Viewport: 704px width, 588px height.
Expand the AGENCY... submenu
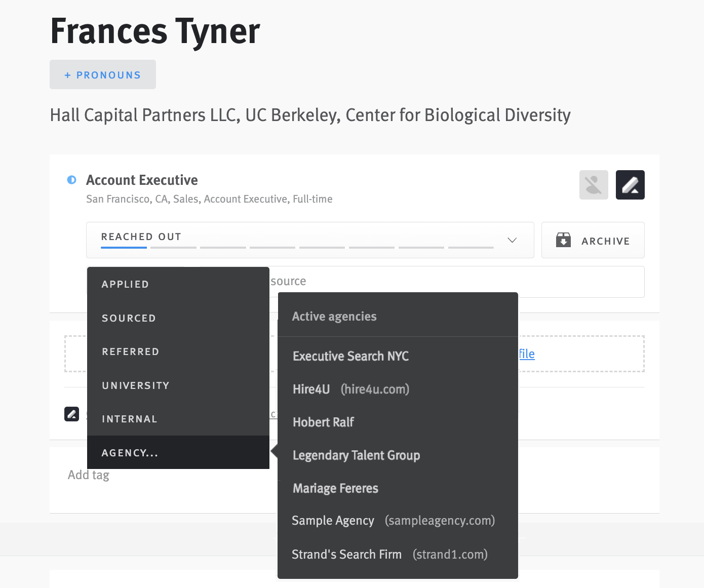coord(130,452)
